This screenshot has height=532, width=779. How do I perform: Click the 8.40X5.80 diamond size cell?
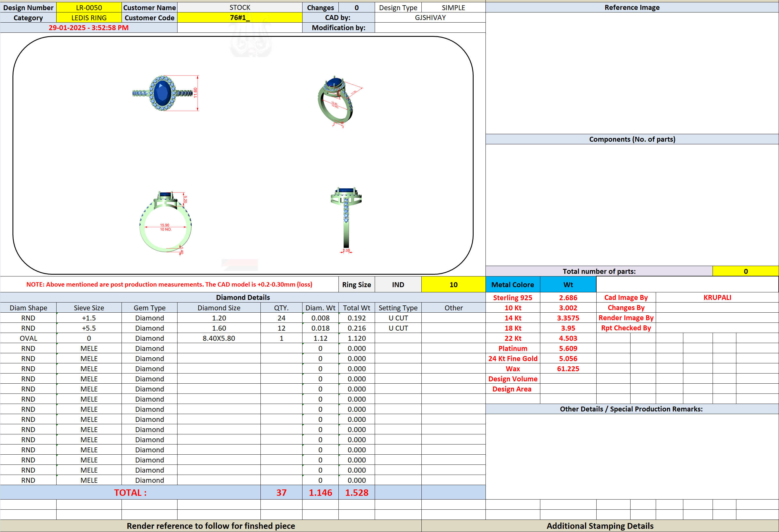click(x=219, y=338)
